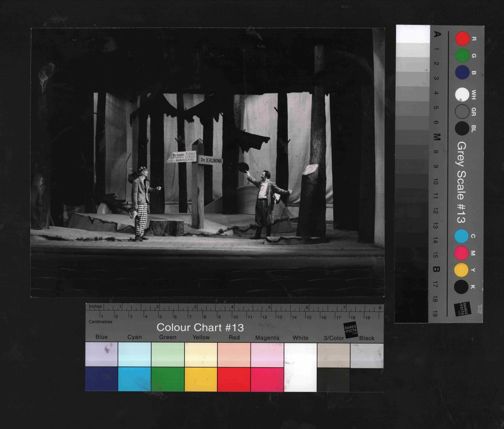
Task: Select the solid yellow swatch in the colour chart
Action: click(x=201, y=379)
